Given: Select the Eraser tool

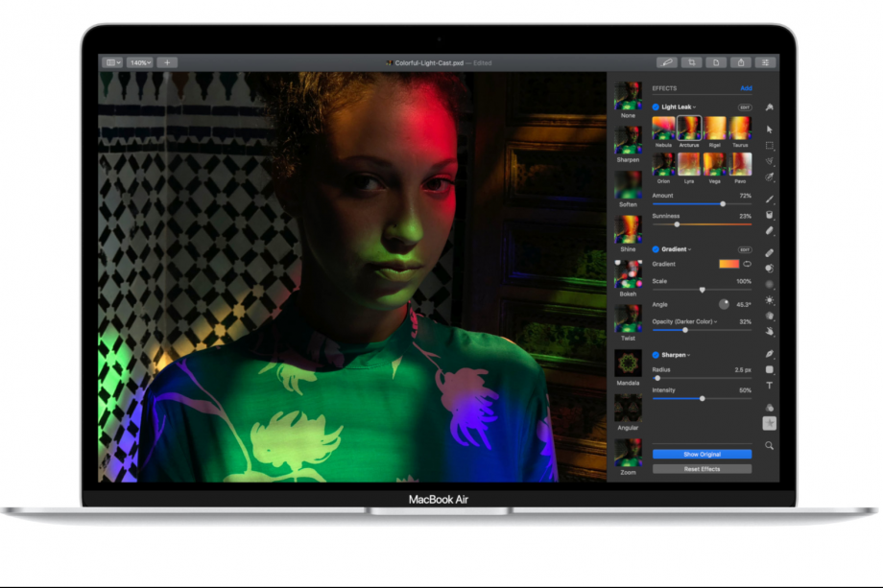Looking at the screenshot, I should (769, 231).
